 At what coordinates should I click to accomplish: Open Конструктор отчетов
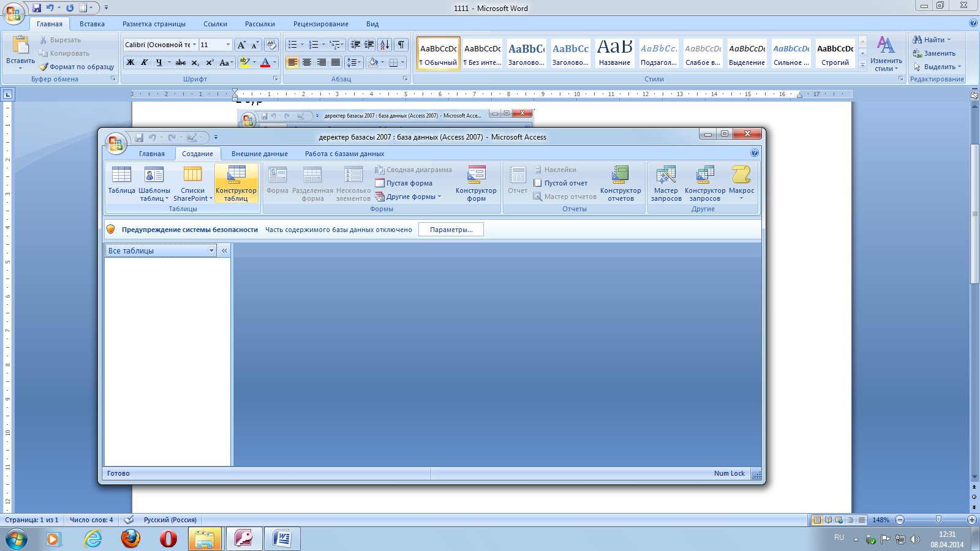click(x=620, y=183)
